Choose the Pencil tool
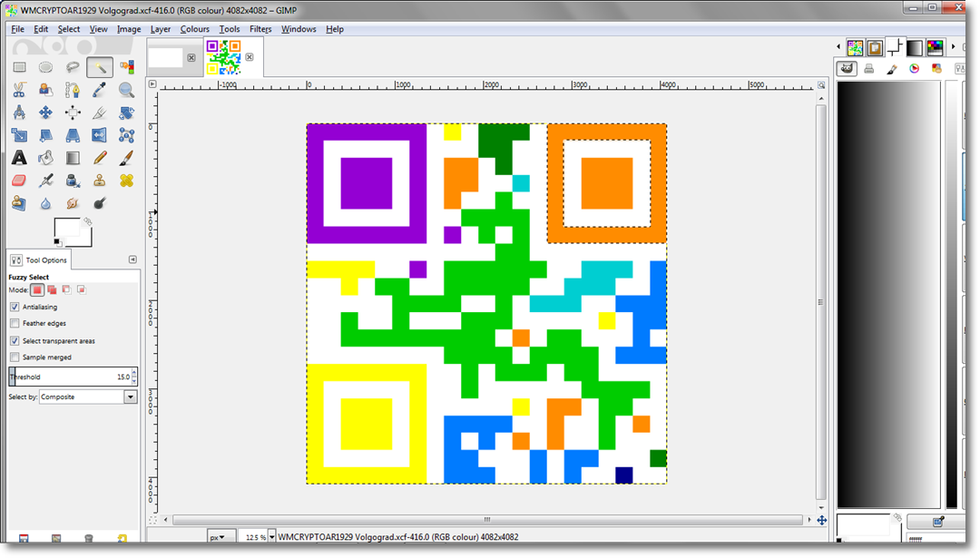 tap(100, 158)
